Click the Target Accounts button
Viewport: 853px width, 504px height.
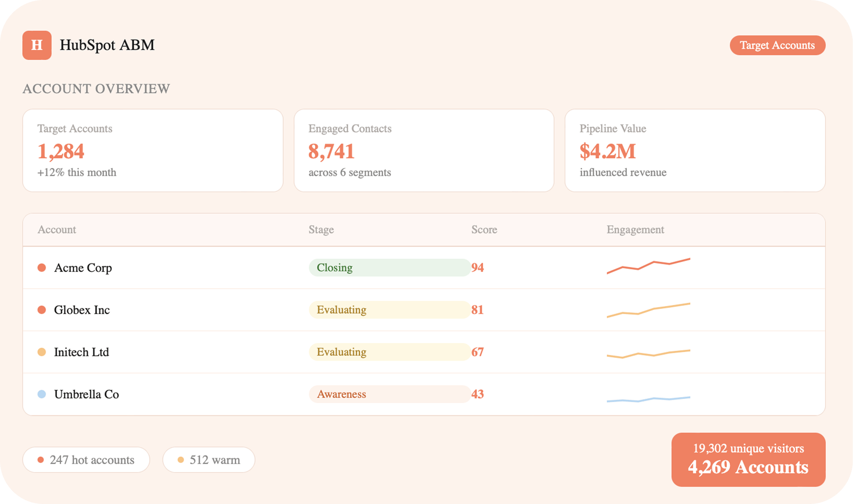point(778,45)
